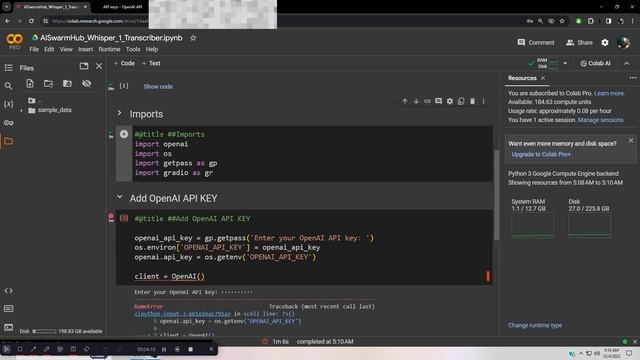Add a new Code cell
Viewport: 640px width, 360px height.
(124, 63)
